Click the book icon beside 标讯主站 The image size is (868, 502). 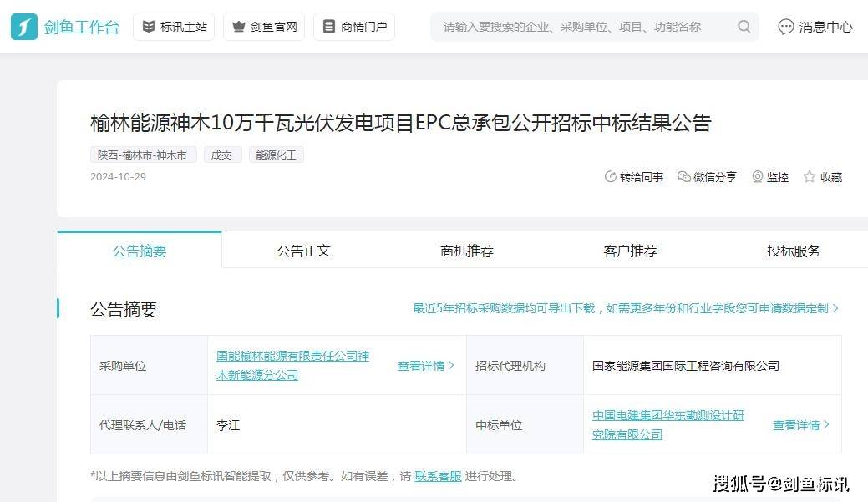[149, 27]
